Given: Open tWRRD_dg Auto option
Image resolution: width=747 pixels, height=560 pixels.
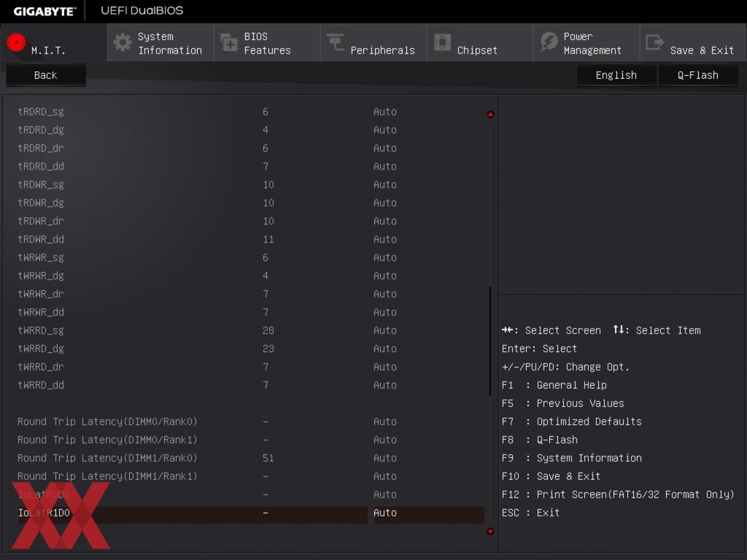Looking at the screenshot, I should click(x=385, y=349).
